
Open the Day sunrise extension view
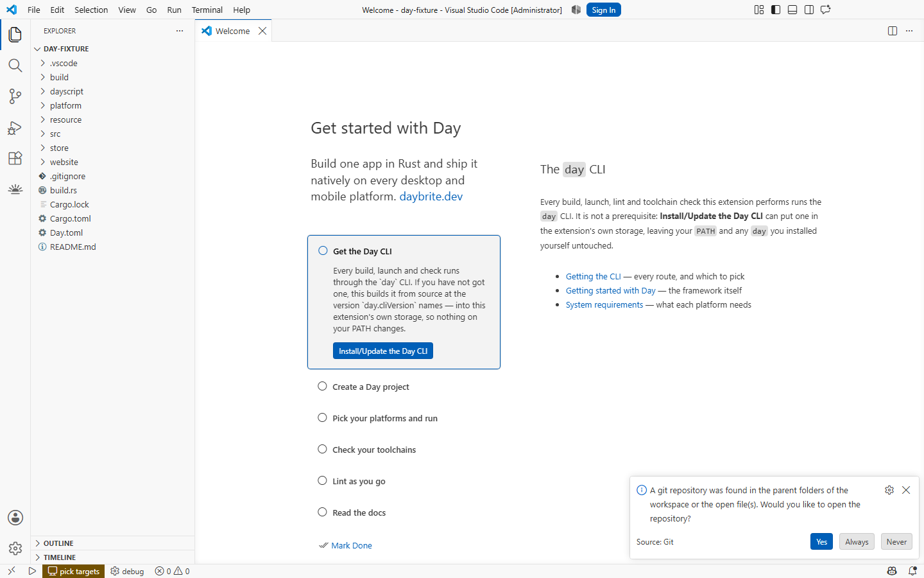tap(15, 189)
